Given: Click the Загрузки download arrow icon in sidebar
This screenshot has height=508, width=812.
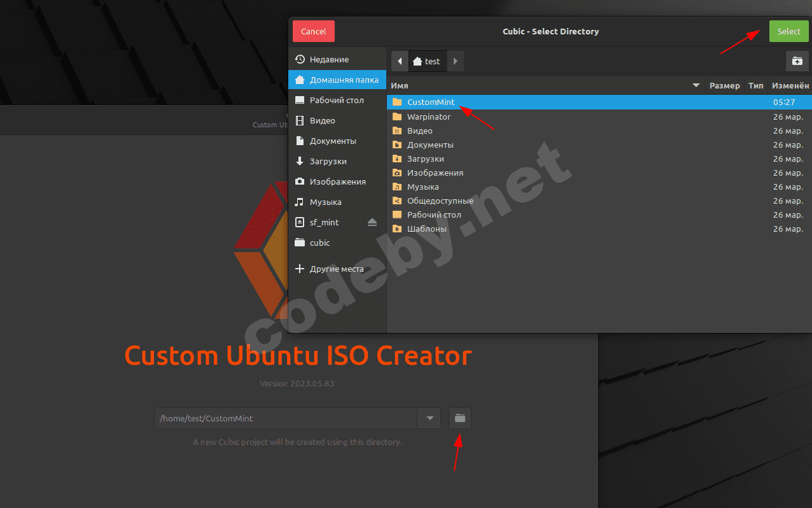Looking at the screenshot, I should [300, 161].
